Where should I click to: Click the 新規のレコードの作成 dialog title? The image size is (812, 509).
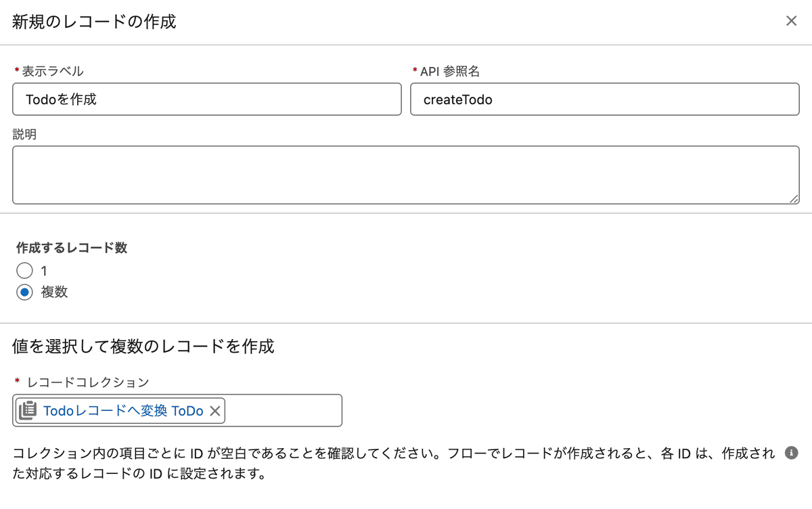(x=94, y=22)
